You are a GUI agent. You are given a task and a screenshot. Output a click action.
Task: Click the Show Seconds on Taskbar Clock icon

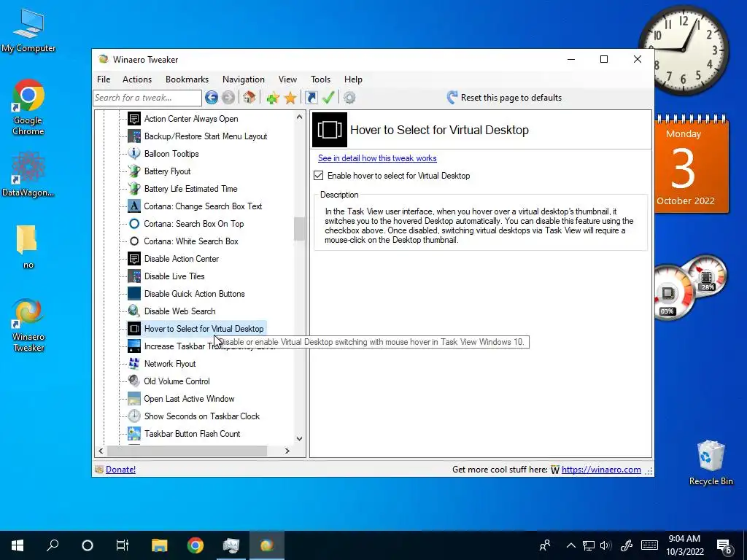tap(134, 416)
